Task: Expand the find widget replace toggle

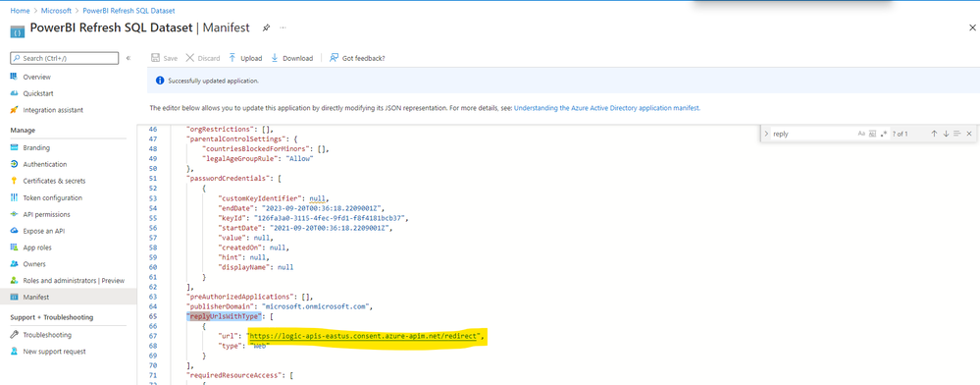Action: pyautogui.click(x=767, y=134)
